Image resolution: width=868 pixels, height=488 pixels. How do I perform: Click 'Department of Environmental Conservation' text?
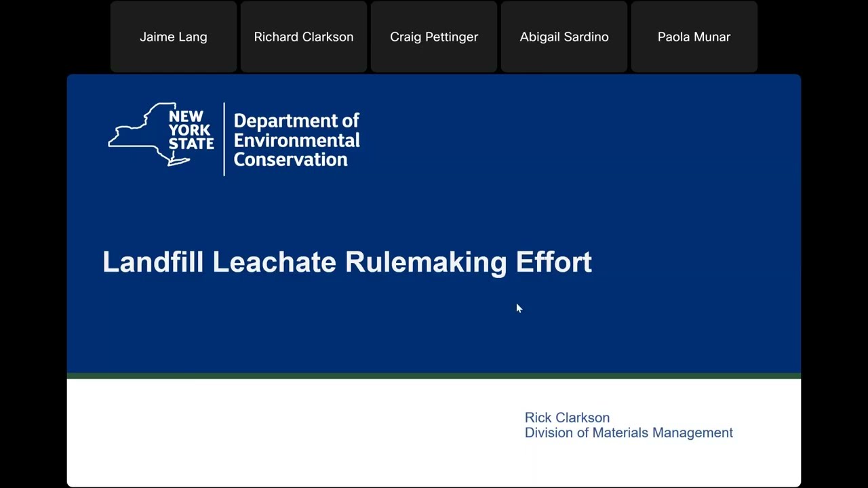[x=296, y=140]
